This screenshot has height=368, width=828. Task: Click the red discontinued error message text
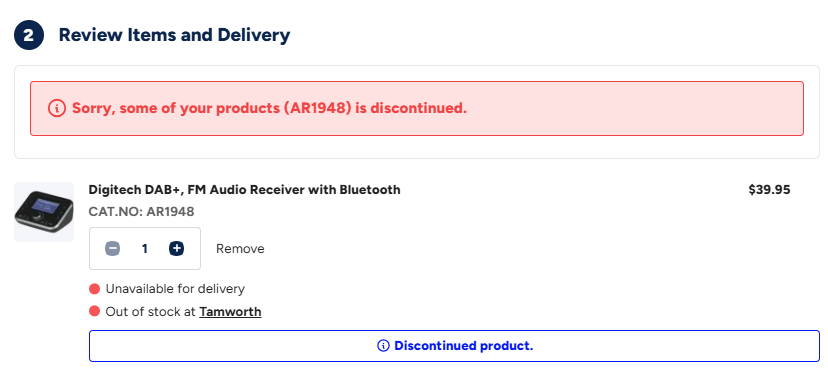pos(269,108)
